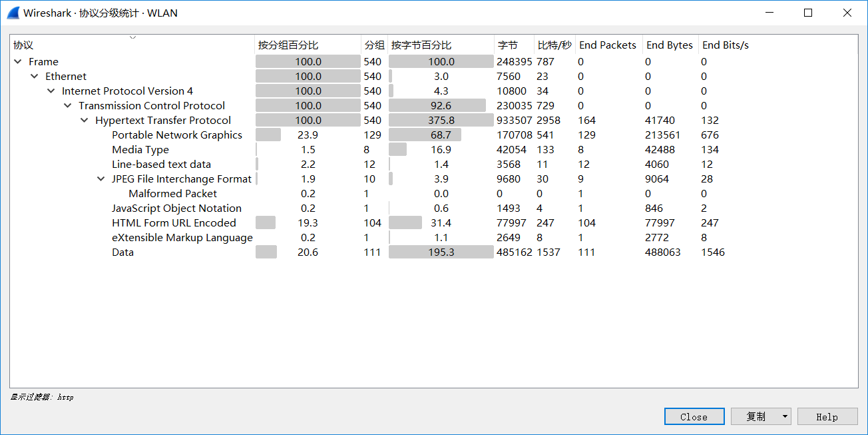
Task: Click the 488063 End Bytes value
Action: (663, 252)
